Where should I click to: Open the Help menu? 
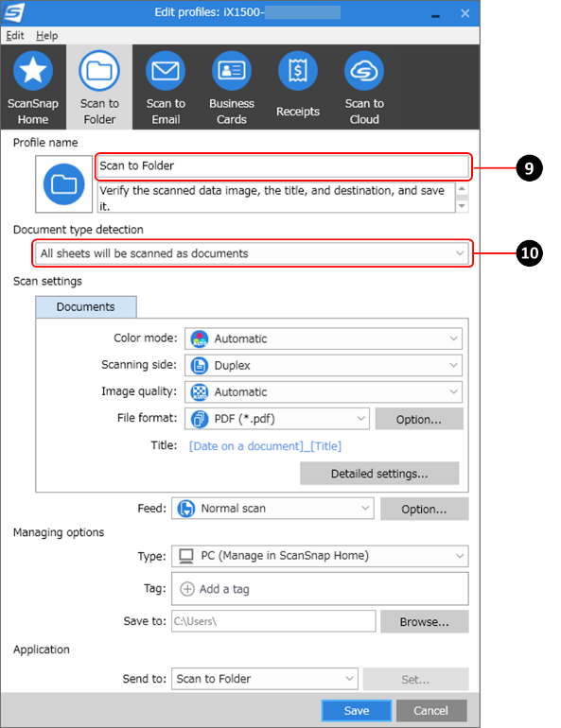pos(47,35)
